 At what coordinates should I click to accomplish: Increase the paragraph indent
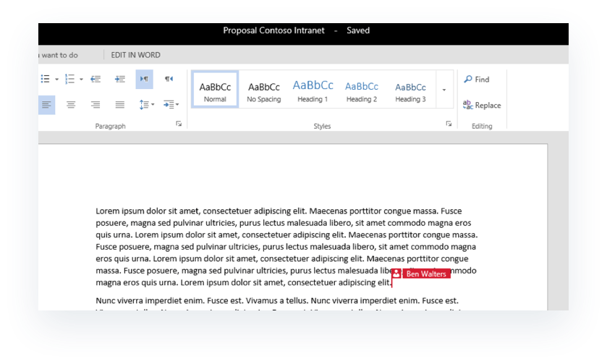tap(120, 79)
